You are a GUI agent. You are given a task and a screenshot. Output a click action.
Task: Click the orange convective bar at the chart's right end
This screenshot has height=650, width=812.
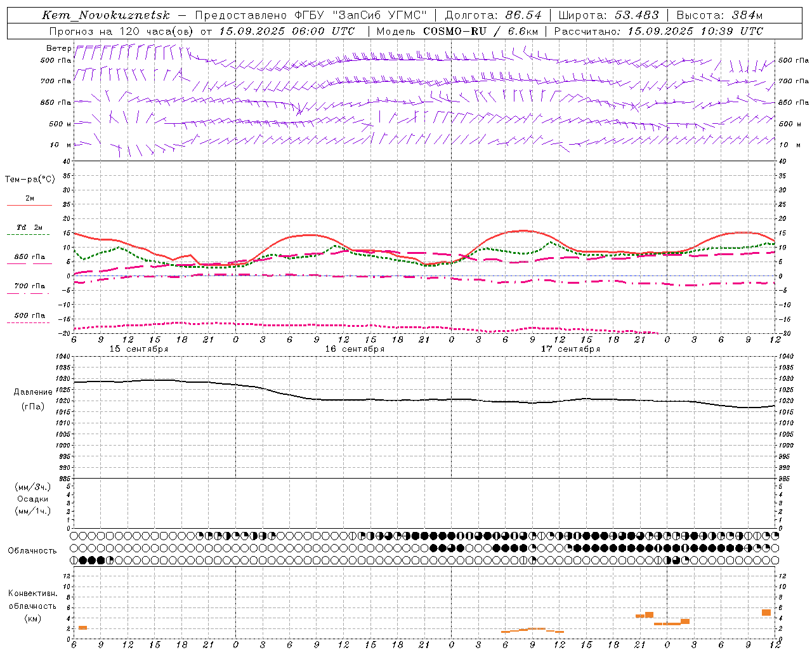[x=766, y=613]
